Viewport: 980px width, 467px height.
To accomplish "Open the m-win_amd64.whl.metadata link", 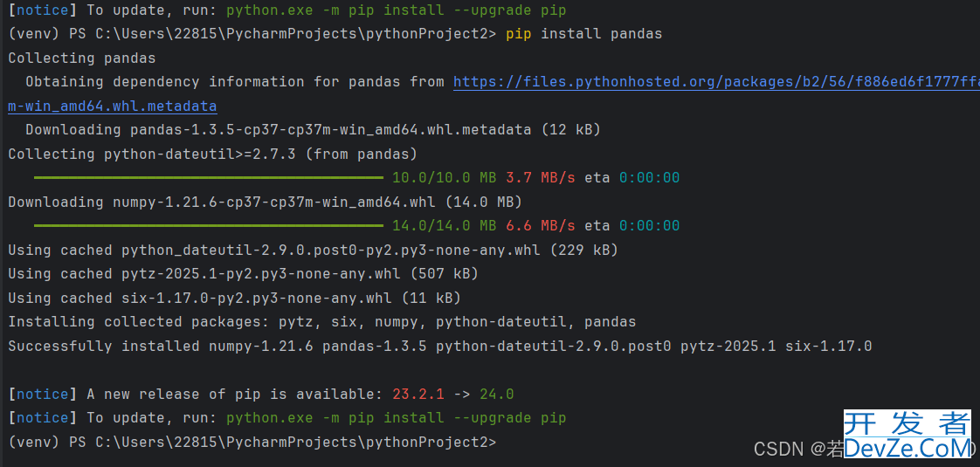I will coord(113,106).
